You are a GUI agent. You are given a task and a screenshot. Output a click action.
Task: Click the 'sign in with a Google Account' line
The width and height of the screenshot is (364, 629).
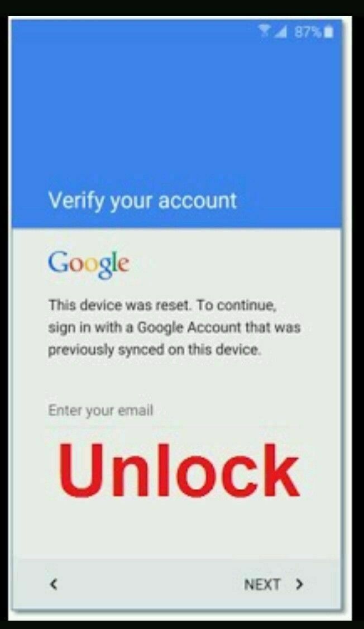[x=174, y=328]
